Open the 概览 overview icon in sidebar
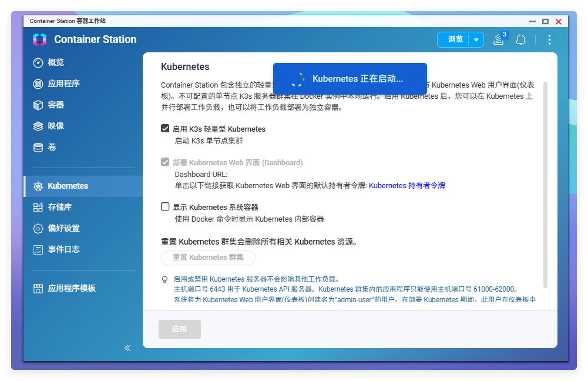Viewport: 588px width, 381px height. (x=38, y=62)
